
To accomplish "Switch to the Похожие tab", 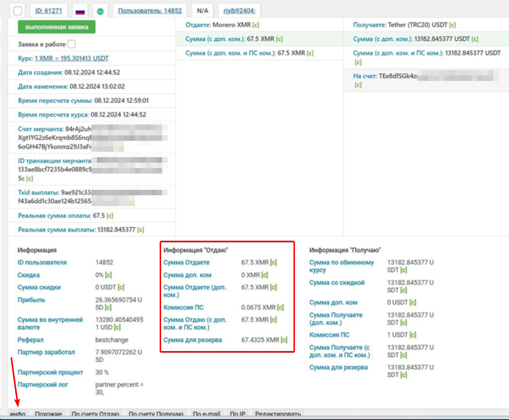I will pos(48,414).
